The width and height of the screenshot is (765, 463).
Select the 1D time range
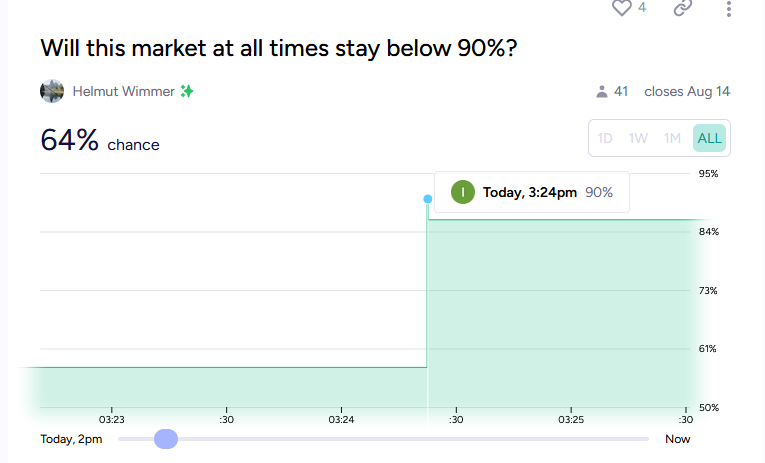[605, 139]
